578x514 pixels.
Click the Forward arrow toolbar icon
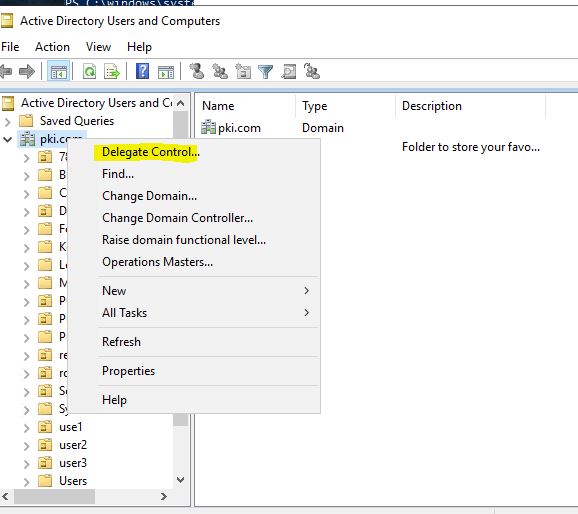[27, 71]
